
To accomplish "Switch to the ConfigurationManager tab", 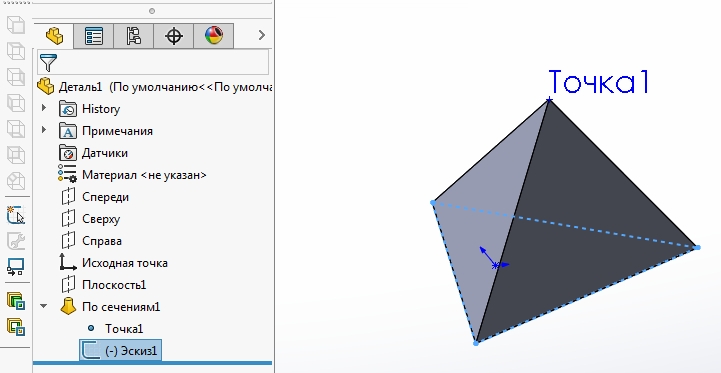I will (134, 35).
